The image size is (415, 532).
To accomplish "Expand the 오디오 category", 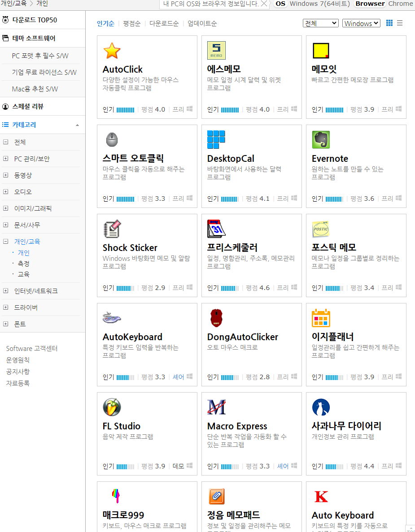I will [5, 192].
